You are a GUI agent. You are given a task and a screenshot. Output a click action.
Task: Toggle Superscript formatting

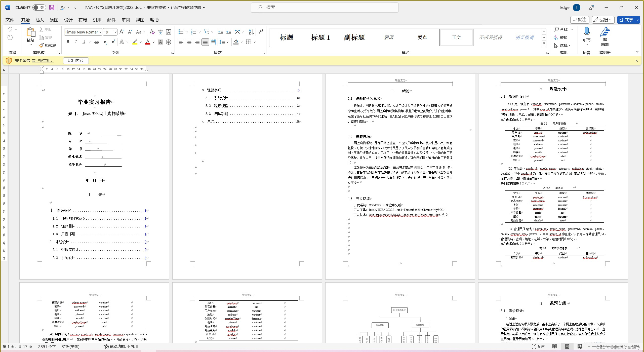[113, 42]
